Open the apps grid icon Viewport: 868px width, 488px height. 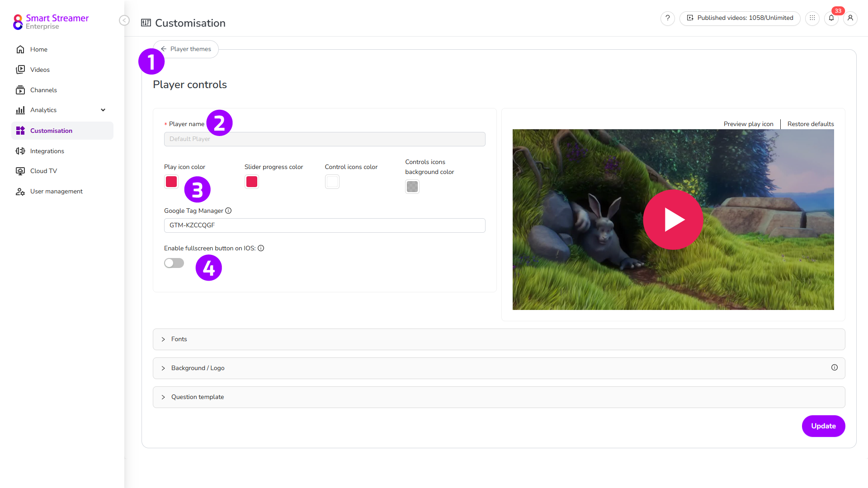(812, 18)
